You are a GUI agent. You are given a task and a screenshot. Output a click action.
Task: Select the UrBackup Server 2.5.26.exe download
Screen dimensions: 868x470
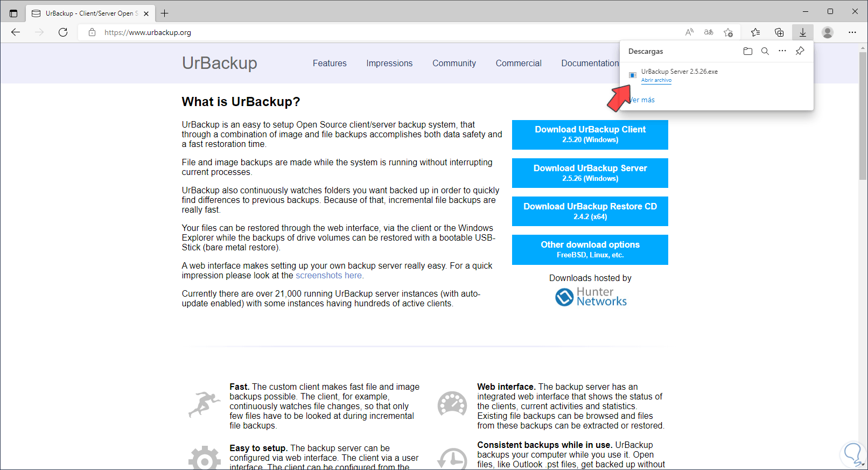pos(680,72)
